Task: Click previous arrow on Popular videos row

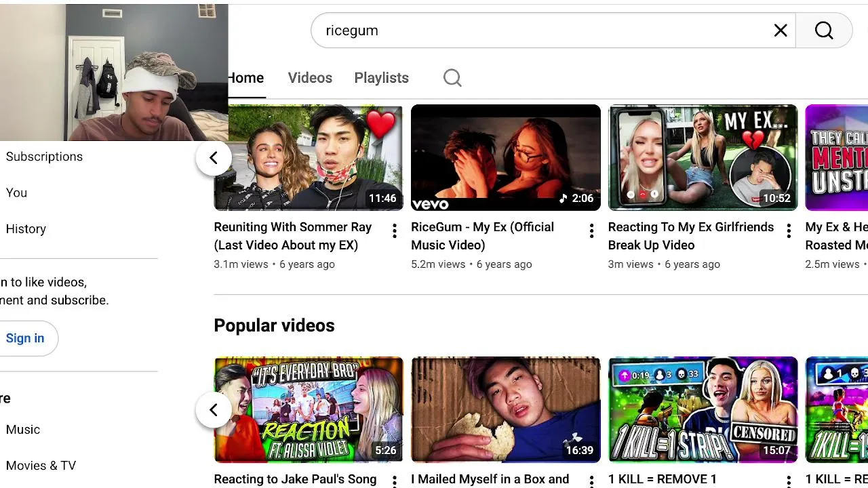Action: click(214, 410)
